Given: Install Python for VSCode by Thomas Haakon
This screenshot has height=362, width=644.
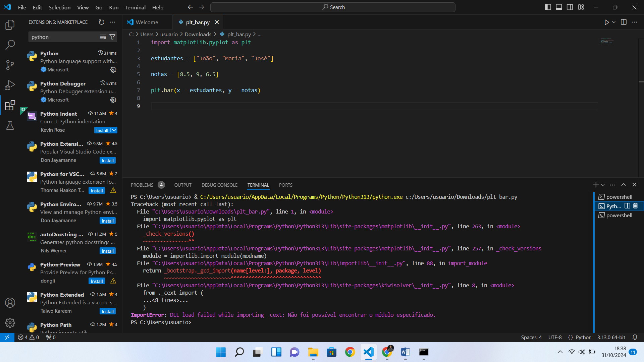Looking at the screenshot, I should [x=97, y=190].
